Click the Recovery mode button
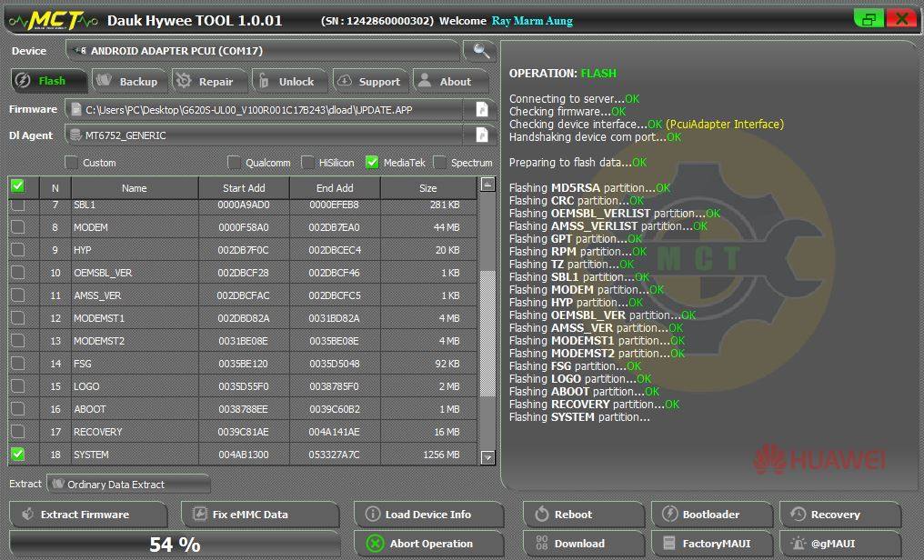This screenshot has height=560, width=924. pyautogui.click(x=839, y=515)
